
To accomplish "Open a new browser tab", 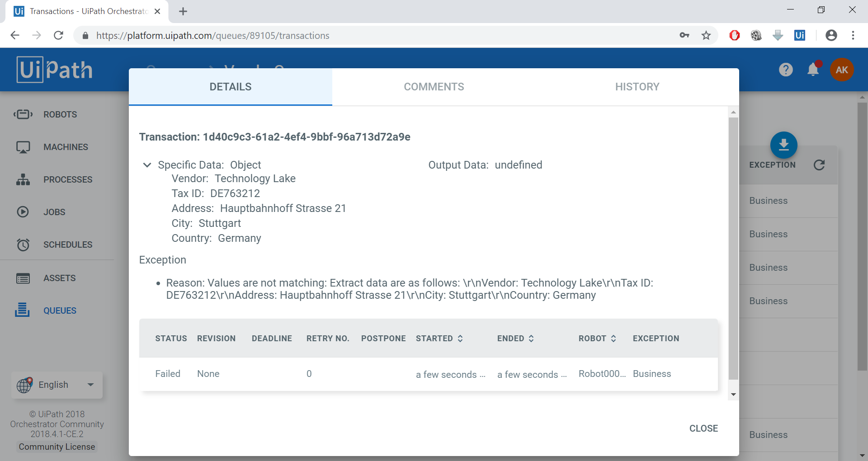I will (x=183, y=11).
